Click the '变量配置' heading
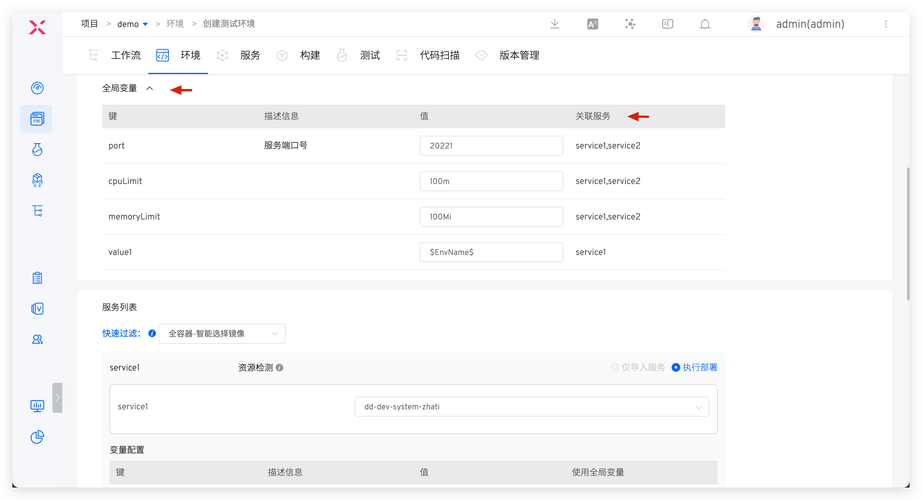The height and width of the screenshot is (500, 922). tap(127, 450)
